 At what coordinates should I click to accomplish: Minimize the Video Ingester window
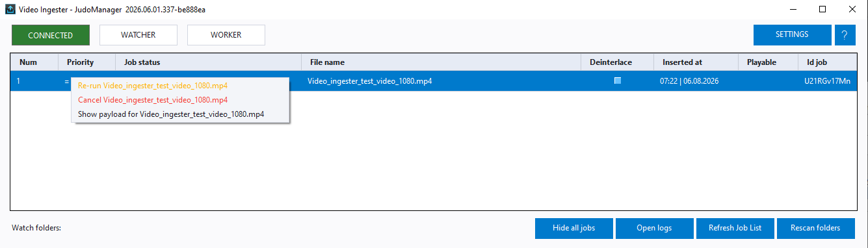click(793, 10)
